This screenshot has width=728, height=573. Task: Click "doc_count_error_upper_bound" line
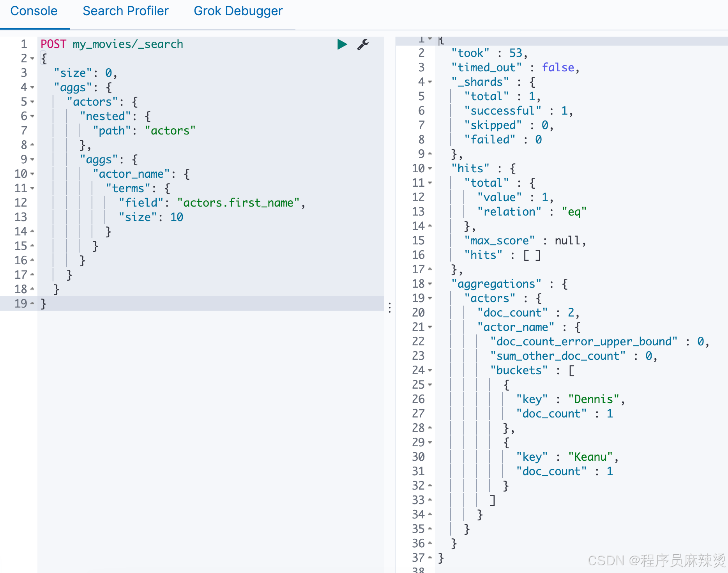click(599, 341)
